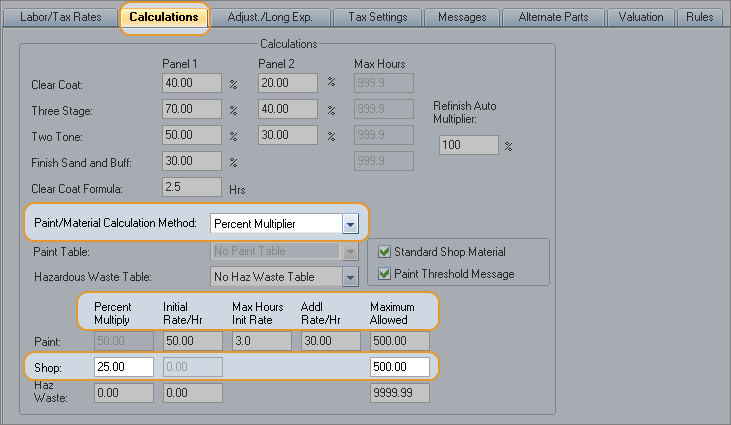Viewport: 731px width, 425px height.
Task: Click the Shop Maximum Allowed field
Action: (398, 367)
